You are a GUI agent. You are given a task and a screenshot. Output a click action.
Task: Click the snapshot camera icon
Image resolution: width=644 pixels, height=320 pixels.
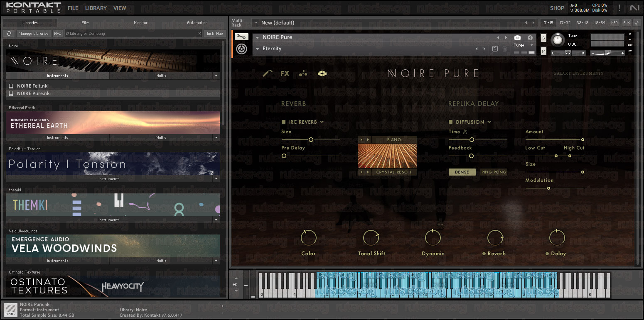[517, 37]
